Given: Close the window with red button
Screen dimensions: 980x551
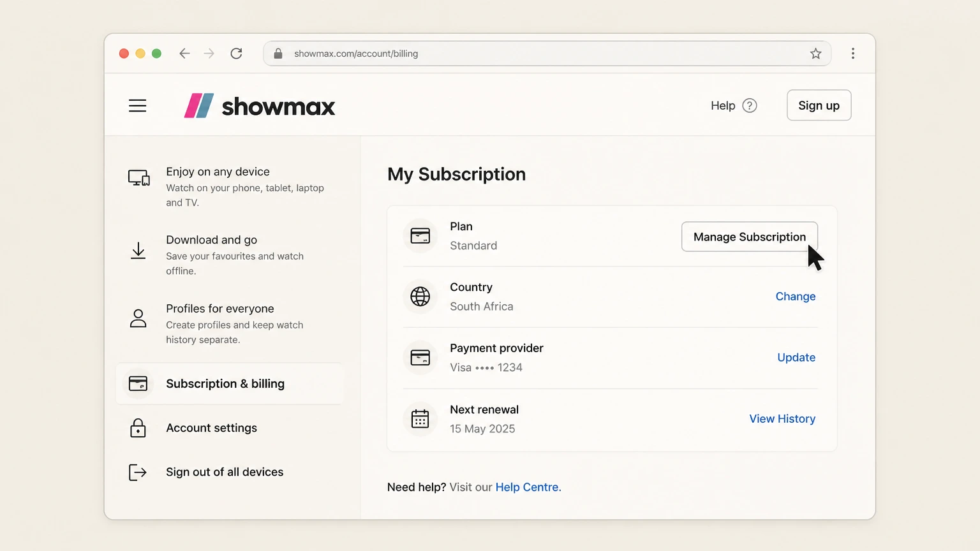Looking at the screenshot, I should [x=124, y=54].
